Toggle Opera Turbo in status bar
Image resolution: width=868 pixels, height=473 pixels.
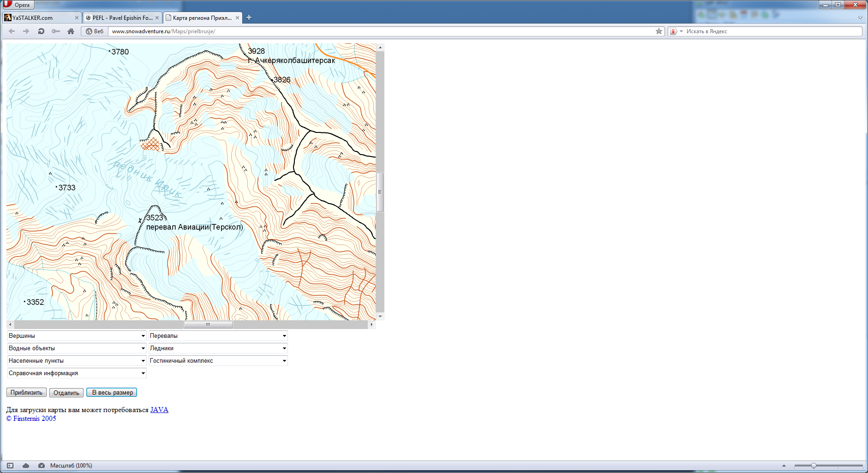[42, 466]
